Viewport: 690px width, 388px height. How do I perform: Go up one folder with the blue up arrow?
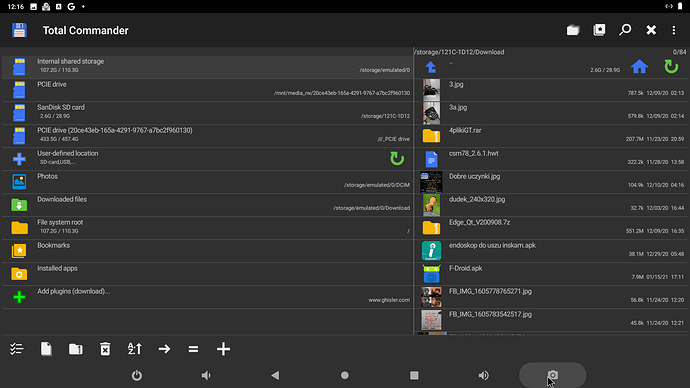click(x=431, y=67)
